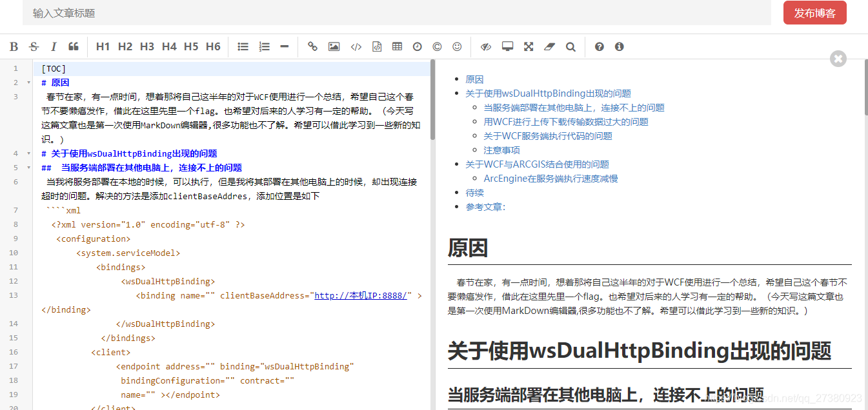Click the ````xml code fence line
Viewport: 868px width, 410px height.
tap(63, 210)
